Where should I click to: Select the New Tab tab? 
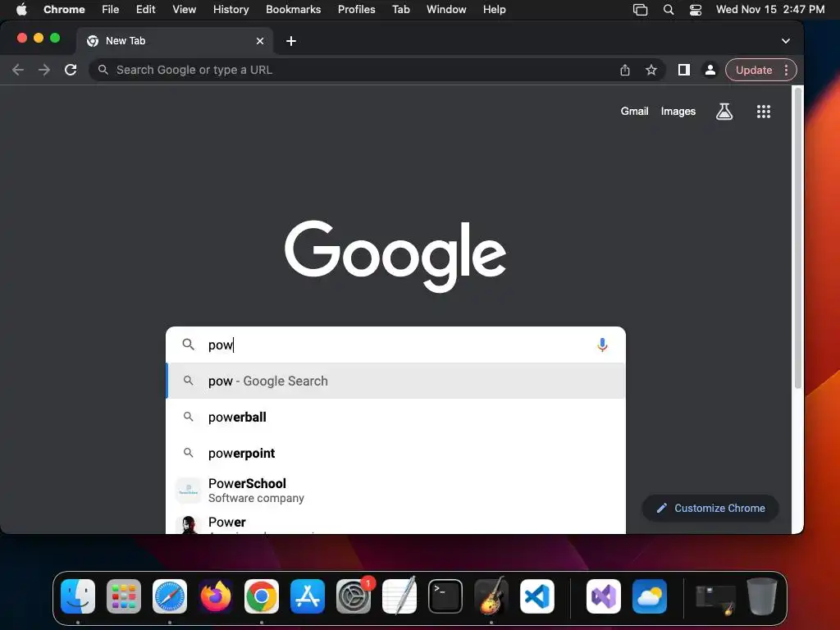click(174, 41)
